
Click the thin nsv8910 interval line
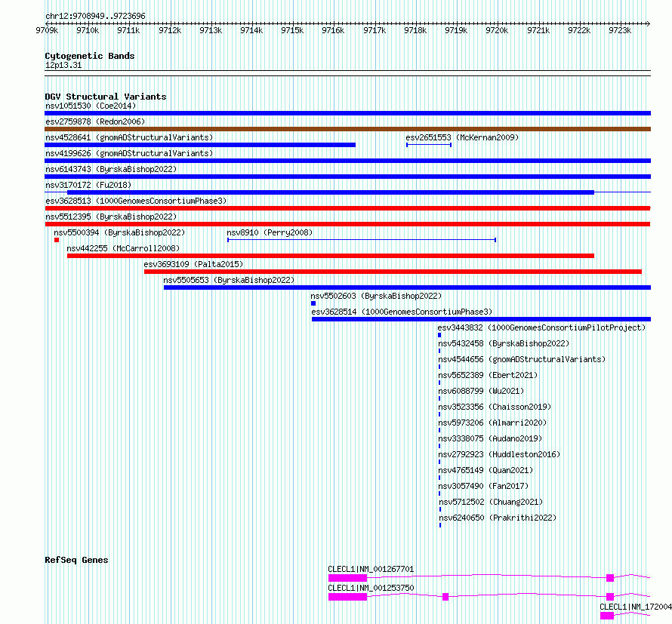362,240
